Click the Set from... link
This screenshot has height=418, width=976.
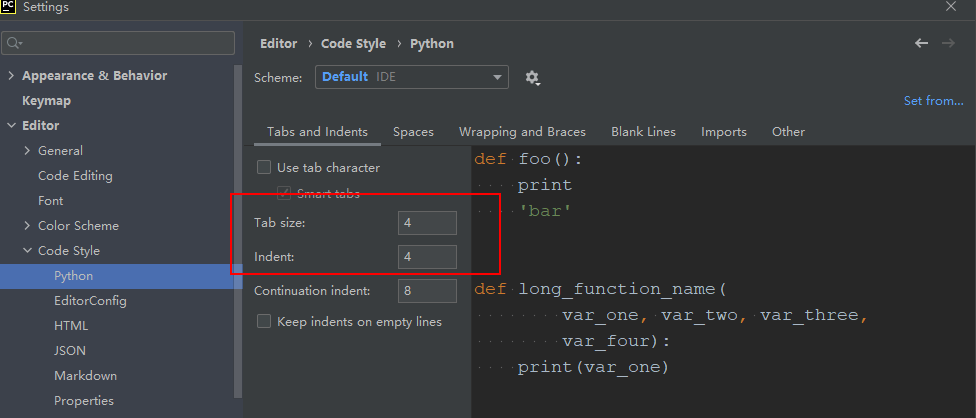tap(933, 101)
